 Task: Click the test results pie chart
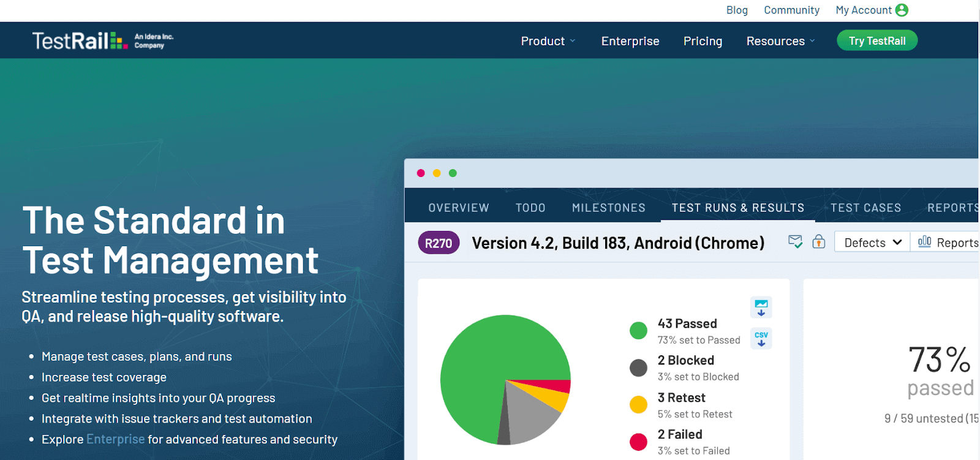[505, 380]
